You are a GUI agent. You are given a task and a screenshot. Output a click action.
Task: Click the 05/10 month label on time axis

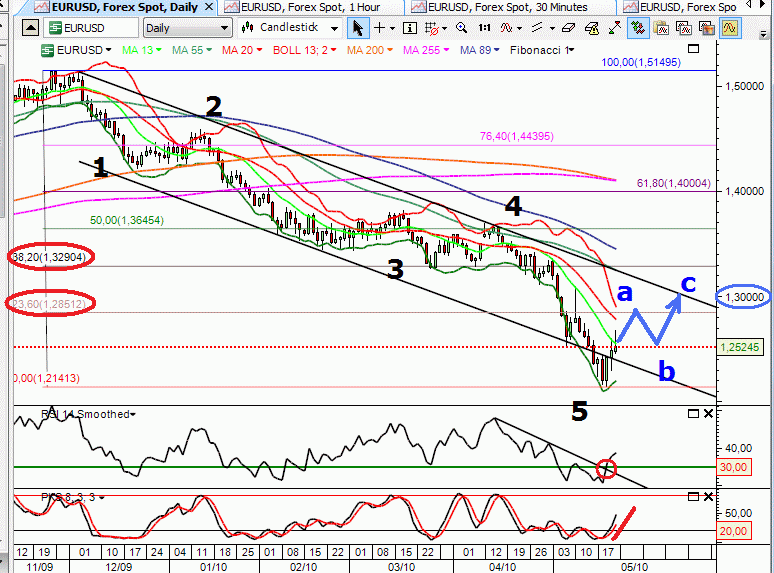634,567
